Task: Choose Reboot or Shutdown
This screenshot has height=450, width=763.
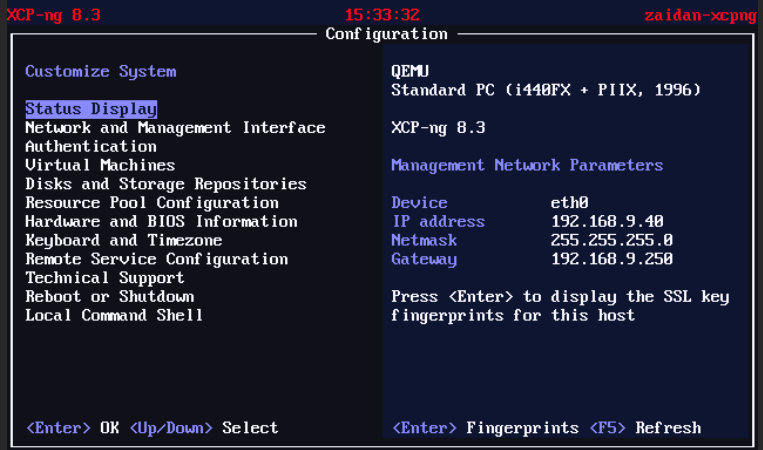Action: coord(109,297)
